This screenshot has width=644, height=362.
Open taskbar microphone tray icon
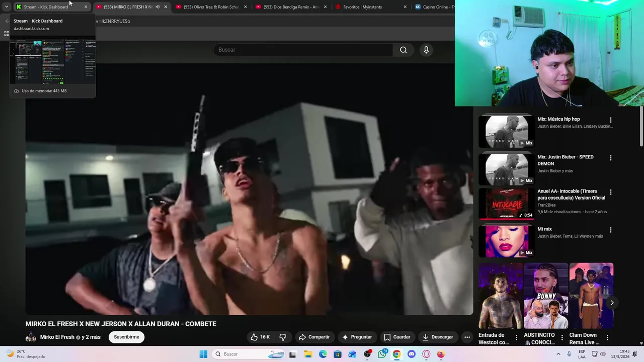569,354
